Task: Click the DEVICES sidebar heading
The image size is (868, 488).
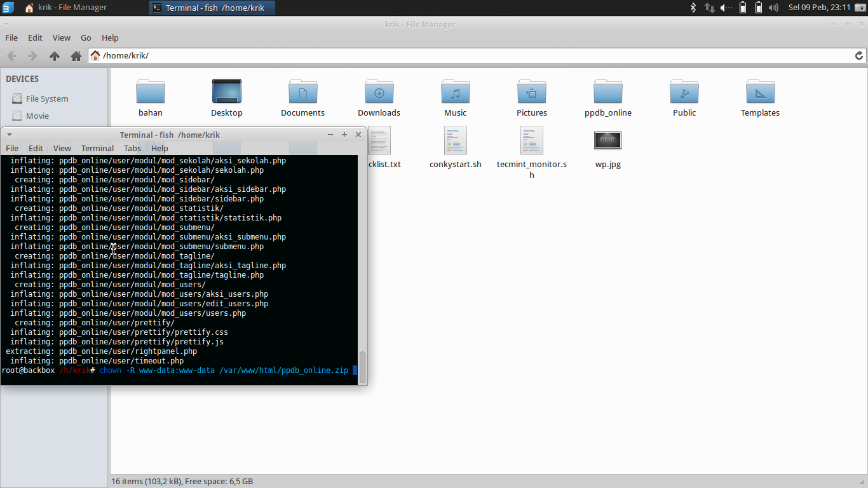Action: (22, 79)
